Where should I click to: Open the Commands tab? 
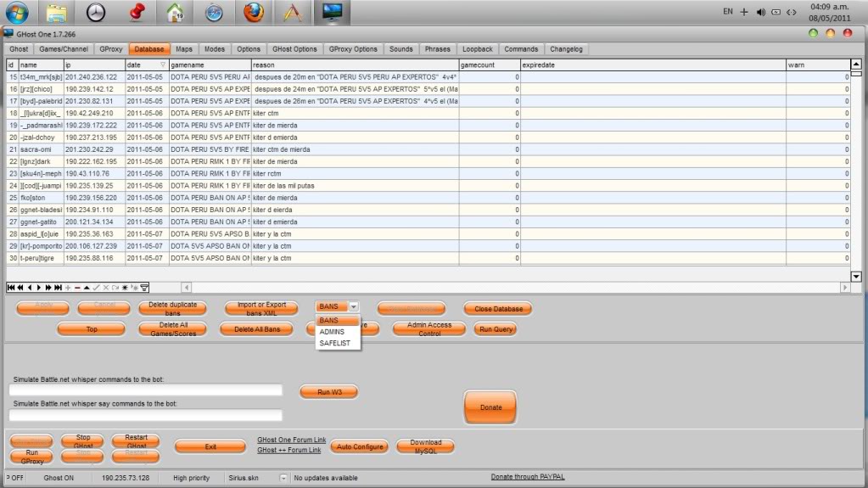pyautogui.click(x=521, y=49)
